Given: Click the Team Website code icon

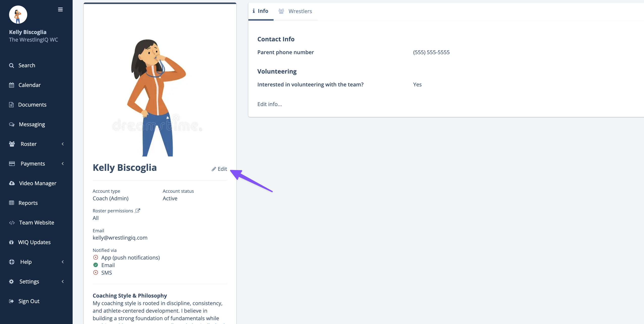Looking at the screenshot, I should [12, 223].
